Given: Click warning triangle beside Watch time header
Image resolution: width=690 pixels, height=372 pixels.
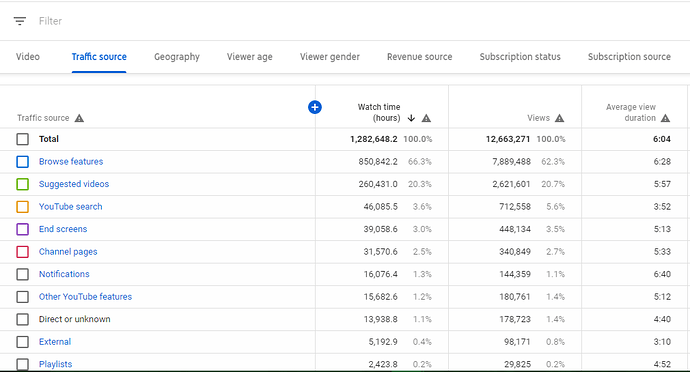Looking at the screenshot, I should [x=426, y=118].
